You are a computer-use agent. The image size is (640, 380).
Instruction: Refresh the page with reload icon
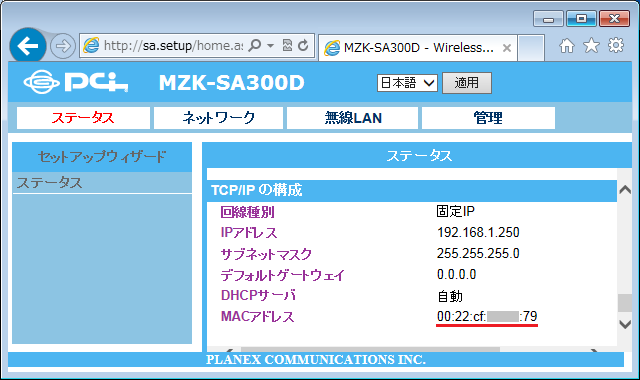pyautogui.click(x=303, y=45)
